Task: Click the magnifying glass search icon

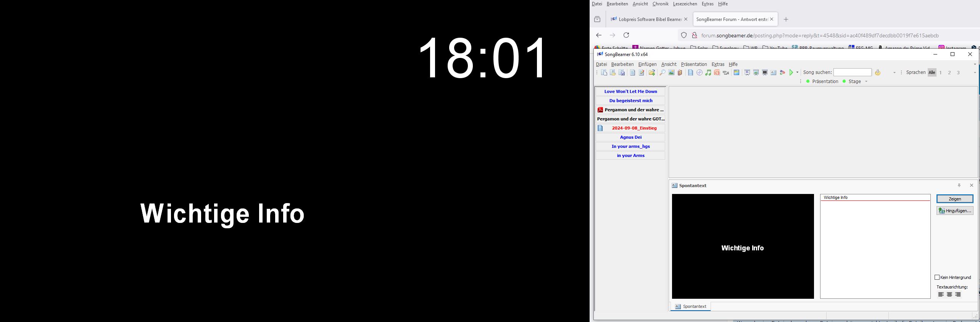Action: point(662,72)
